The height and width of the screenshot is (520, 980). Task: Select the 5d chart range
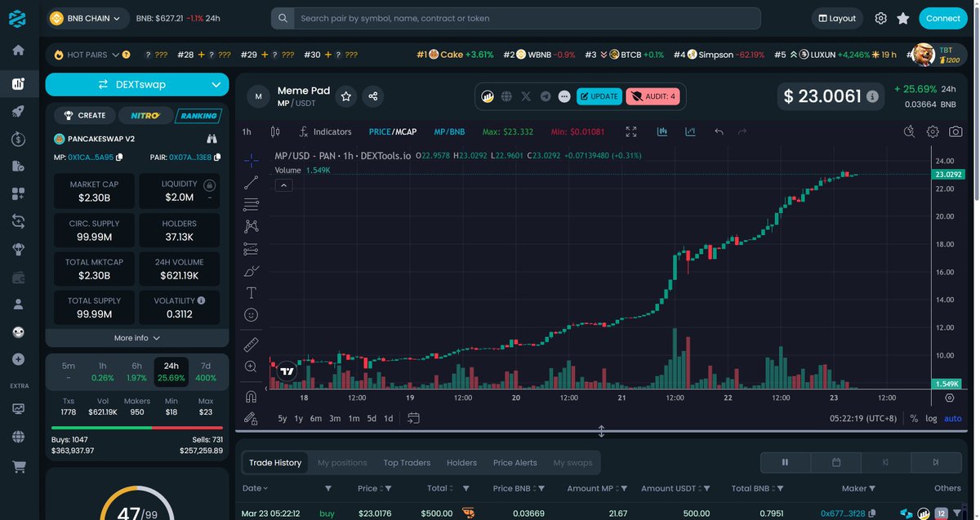tap(372, 418)
